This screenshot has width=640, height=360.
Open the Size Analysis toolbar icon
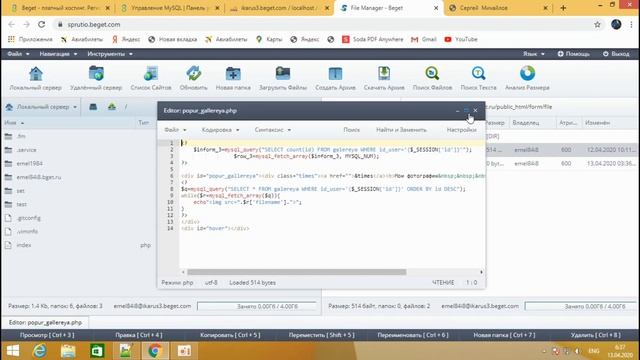tap(527, 78)
